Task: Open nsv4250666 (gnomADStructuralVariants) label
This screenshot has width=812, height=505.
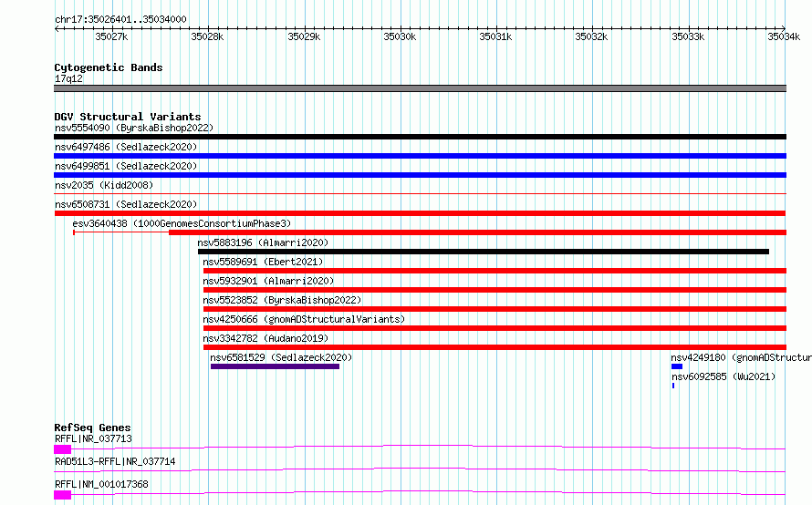Action: (x=304, y=319)
